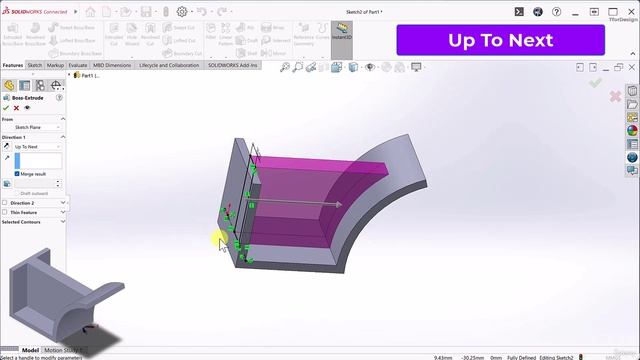Confirm Boss-Extrude with green check
640x360 pixels.
point(6,108)
